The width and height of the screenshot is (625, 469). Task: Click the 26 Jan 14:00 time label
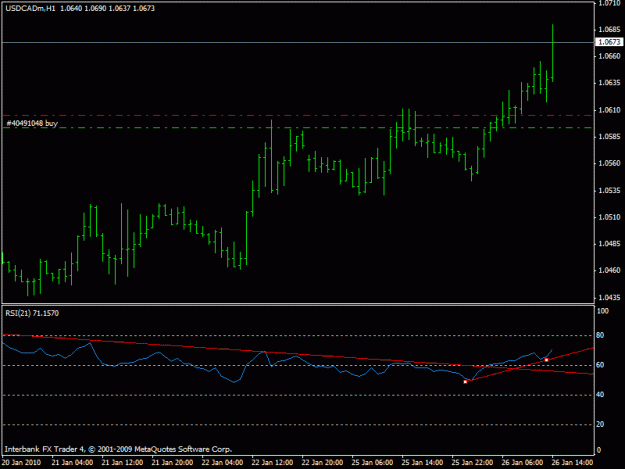click(x=572, y=462)
